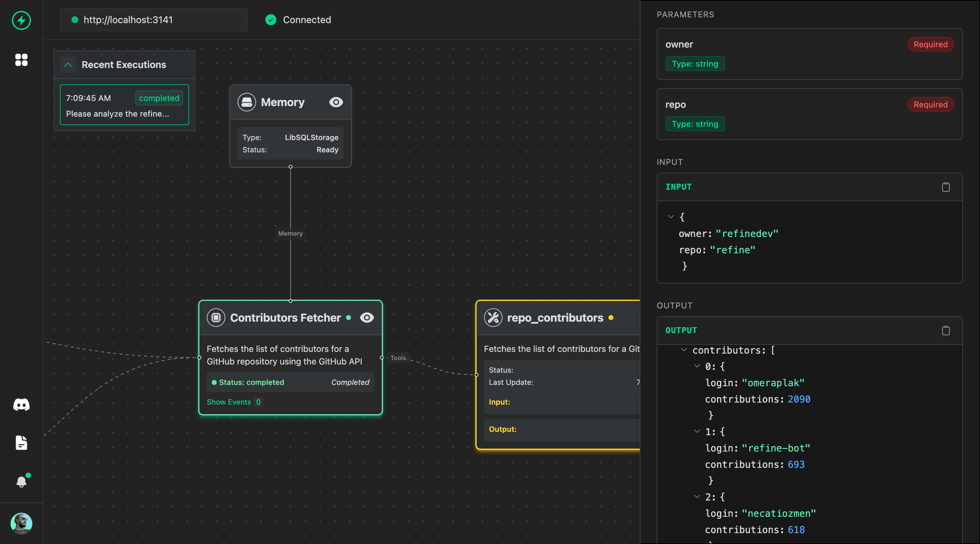Click the Tools edge label
980x544 pixels.
(x=398, y=358)
